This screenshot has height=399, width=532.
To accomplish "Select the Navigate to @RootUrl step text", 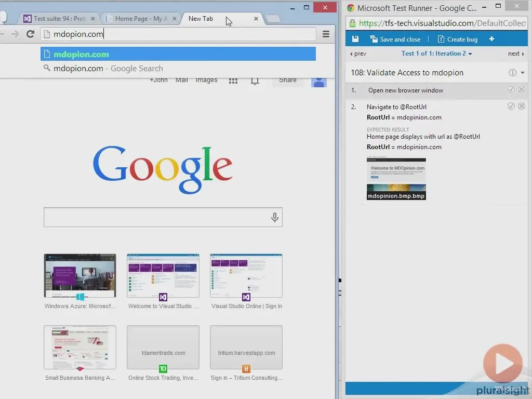I will point(396,107).
